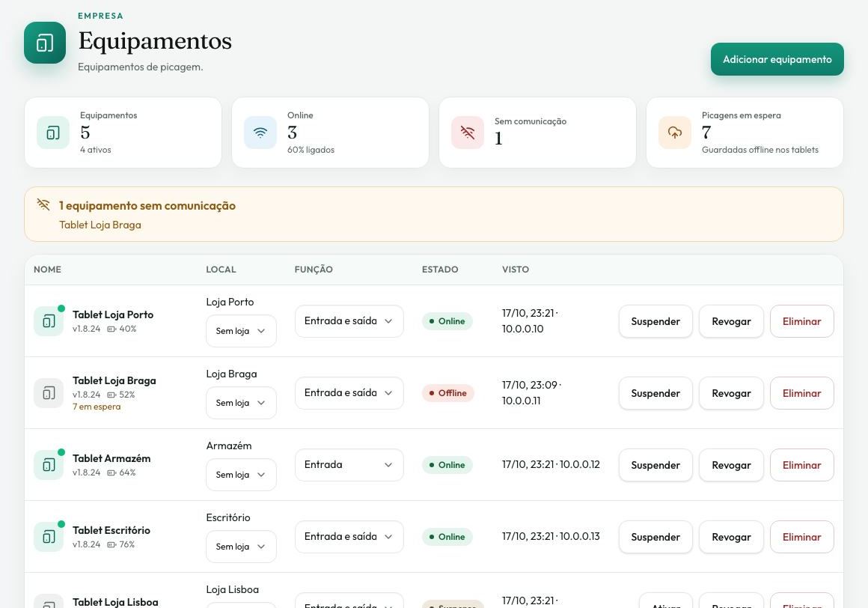Click the Tablet Loja Porto device icon
The image size is (868, 608).
pyautogui.click(x=49, y=321)
